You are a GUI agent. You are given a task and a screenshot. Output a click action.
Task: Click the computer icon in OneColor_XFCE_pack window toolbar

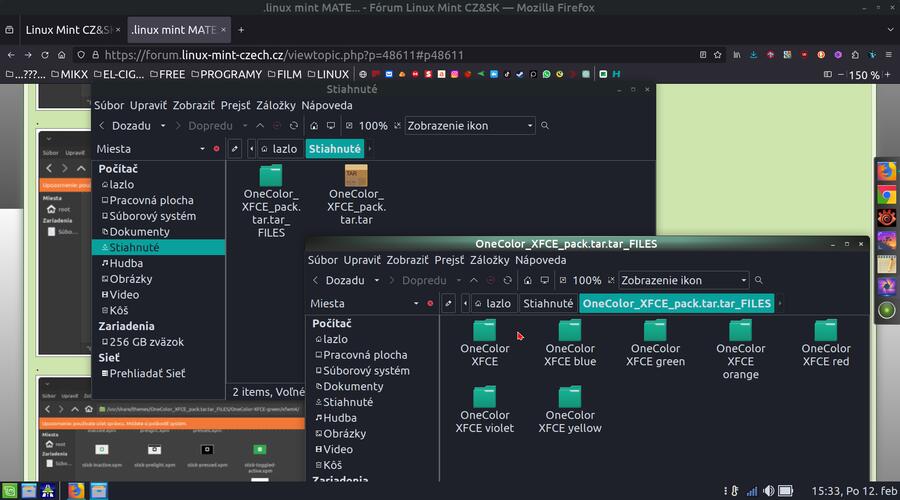[x=544, y=281]
